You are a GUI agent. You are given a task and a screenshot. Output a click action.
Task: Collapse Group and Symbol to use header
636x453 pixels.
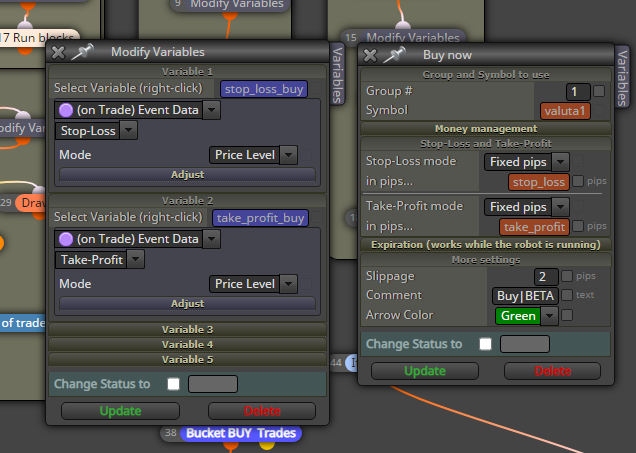486,75
